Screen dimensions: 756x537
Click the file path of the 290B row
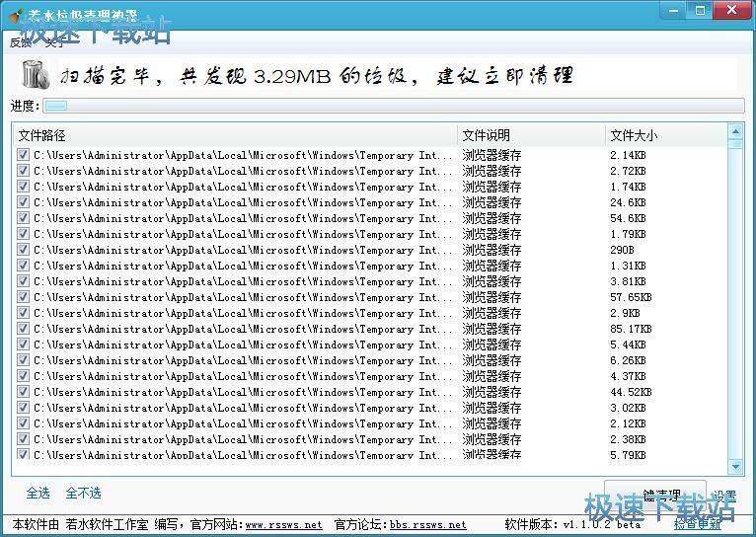[x=243, y=250]
